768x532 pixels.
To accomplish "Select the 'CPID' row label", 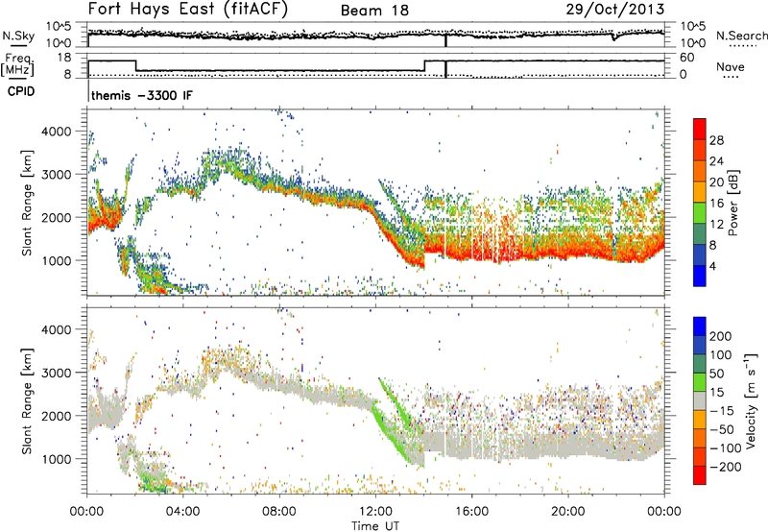I will coord(21,91).
